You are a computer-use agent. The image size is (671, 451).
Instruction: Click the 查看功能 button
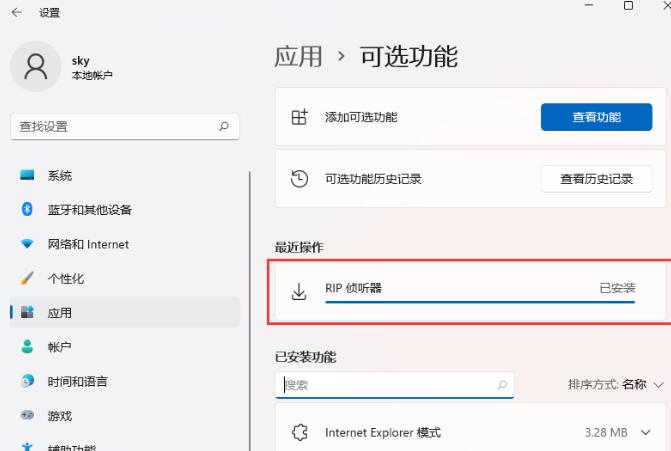[596, 117]
